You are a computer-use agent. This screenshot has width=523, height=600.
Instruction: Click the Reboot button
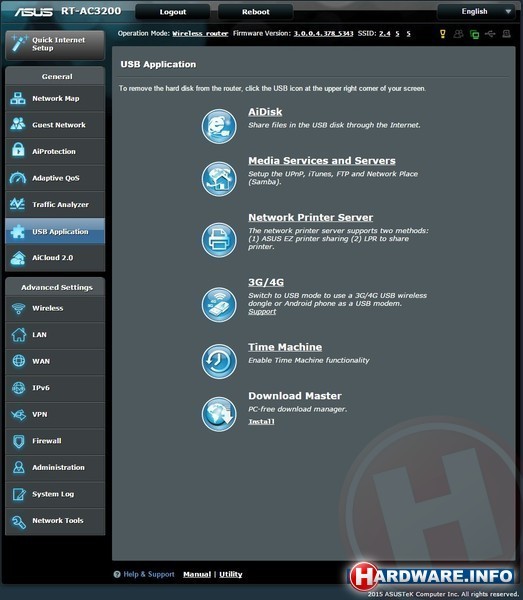tap(256, 12)
